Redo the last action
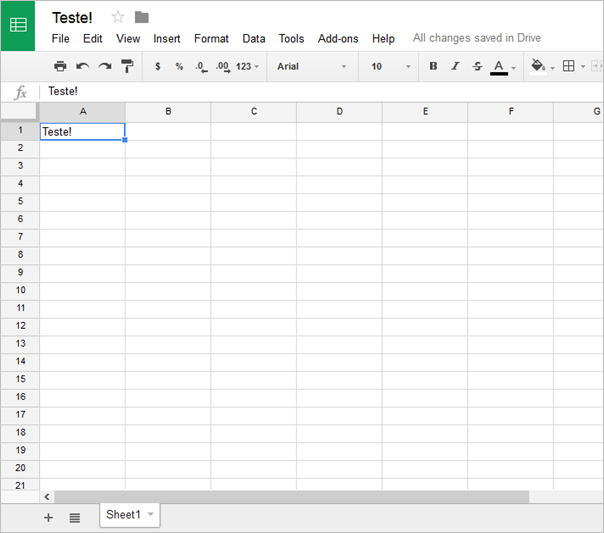This screenshot has height=533, width=604. tap(105, 66)
